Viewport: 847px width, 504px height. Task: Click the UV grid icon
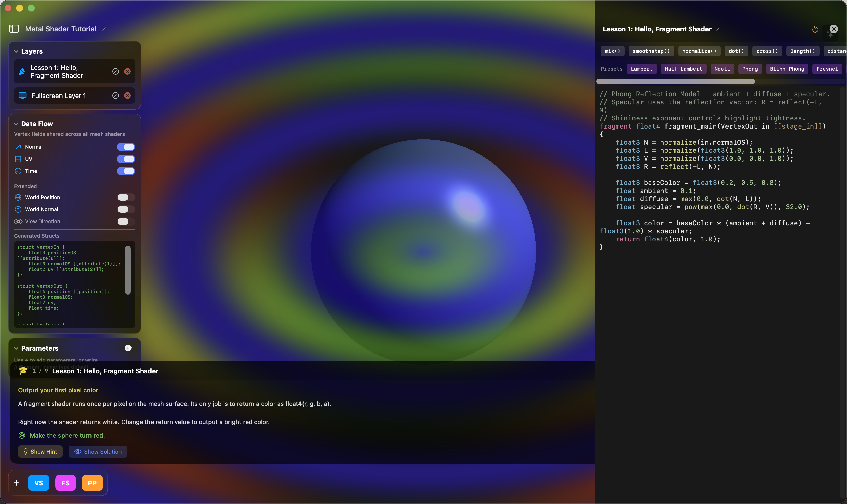18,159
